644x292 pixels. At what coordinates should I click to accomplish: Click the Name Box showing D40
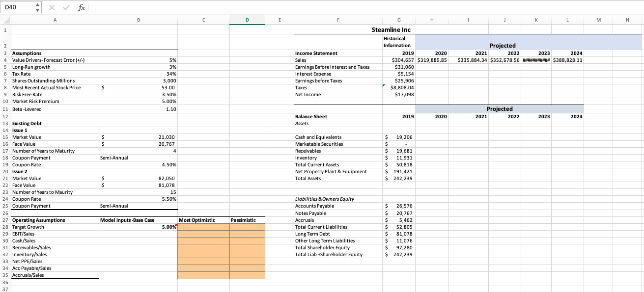tap(17, 7)
